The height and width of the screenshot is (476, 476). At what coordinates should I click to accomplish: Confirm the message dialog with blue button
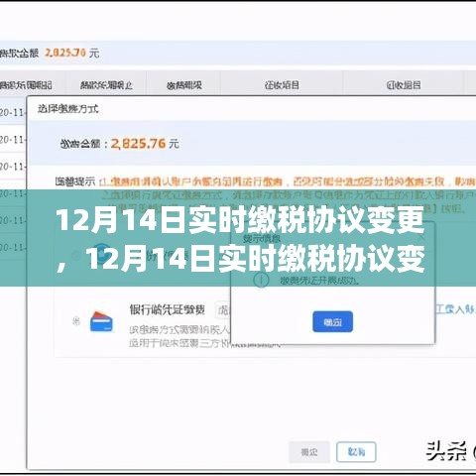332,321
